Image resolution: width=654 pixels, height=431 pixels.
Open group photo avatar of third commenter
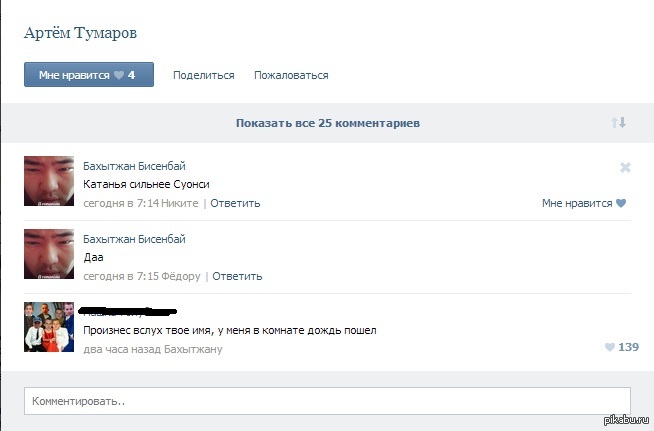(49, 327)
